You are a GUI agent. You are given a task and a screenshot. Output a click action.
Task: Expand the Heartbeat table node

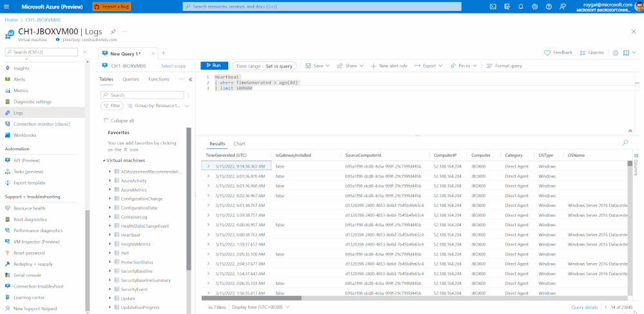pyautogui.click(x=110, y=235)
